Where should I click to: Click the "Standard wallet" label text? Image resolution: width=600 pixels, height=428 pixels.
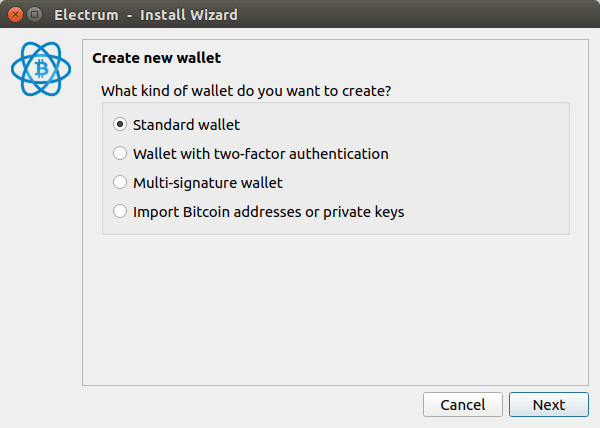click(x=186, y=125)
